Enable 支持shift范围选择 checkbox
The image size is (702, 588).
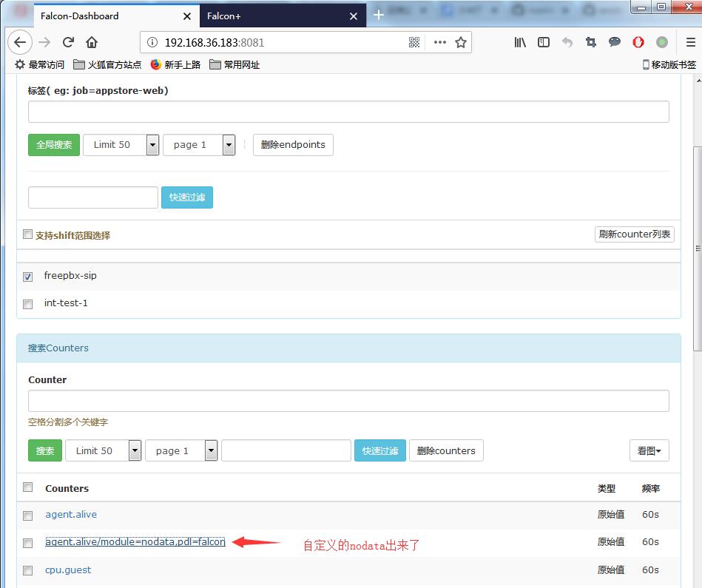[28, 234]
